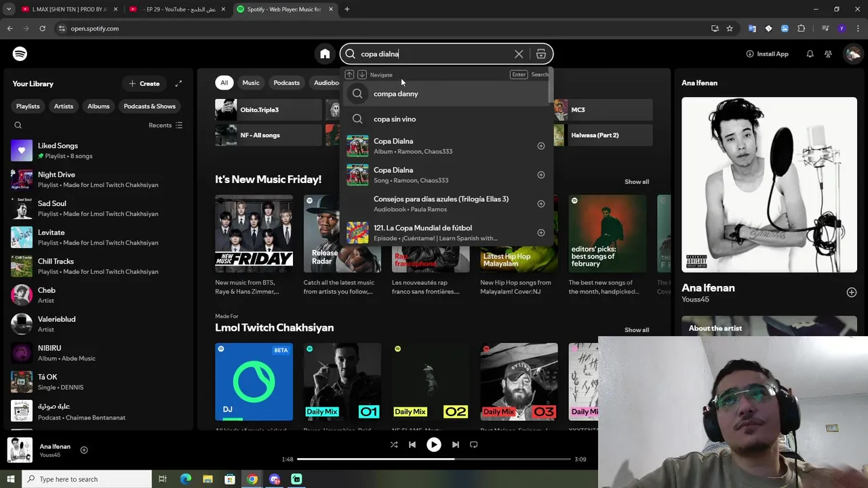Open Halwasa (Part 2) shortcut tile
Screen dimensions: 868x488
(x=603, y=135)
